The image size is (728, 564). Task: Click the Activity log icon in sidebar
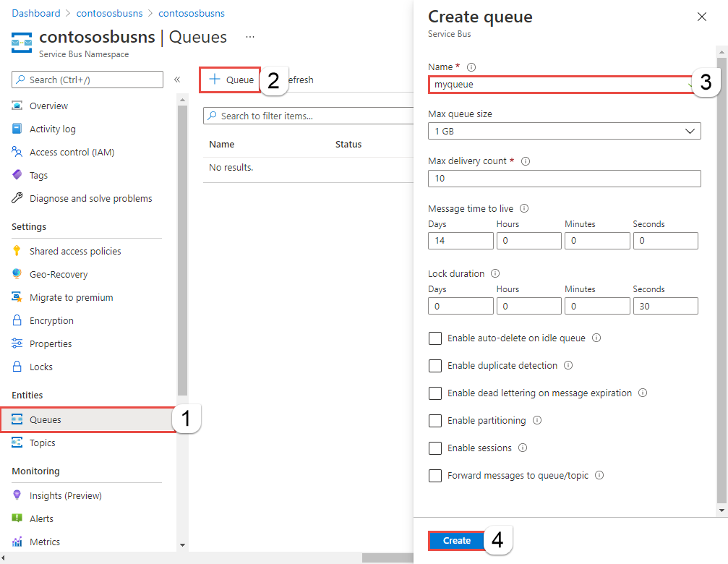pyautogui.click(x=17, y=129)
